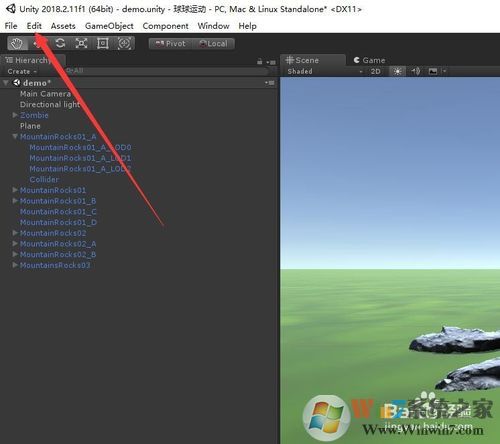Expand the Zombie object

[15, 115]
